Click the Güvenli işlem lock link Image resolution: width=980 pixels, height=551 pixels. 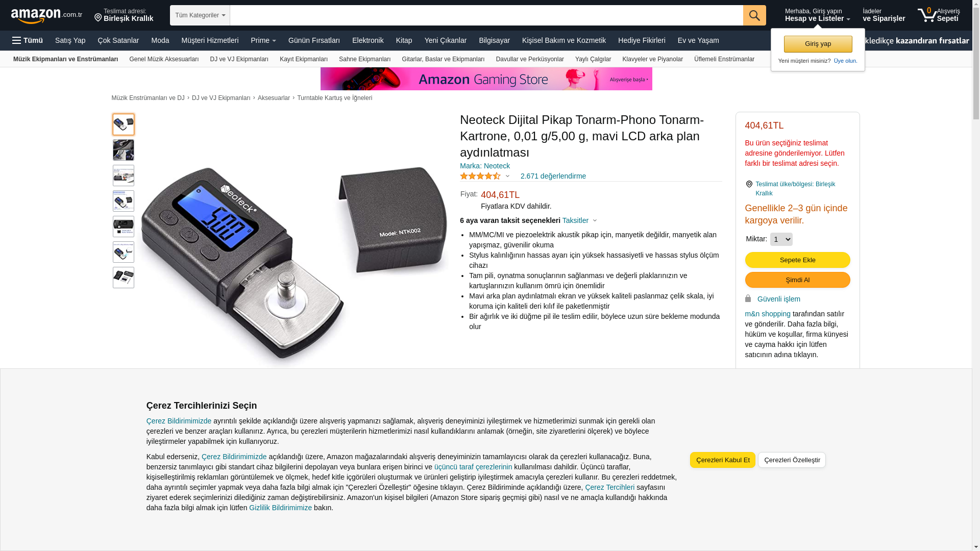[x=778, y=299]
